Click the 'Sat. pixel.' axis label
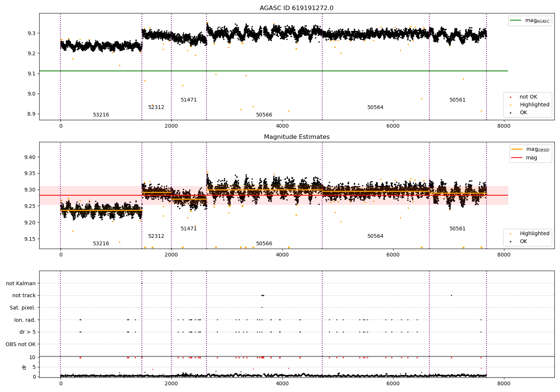The width and height of the screenshot is (560, 392). (23, 308)
